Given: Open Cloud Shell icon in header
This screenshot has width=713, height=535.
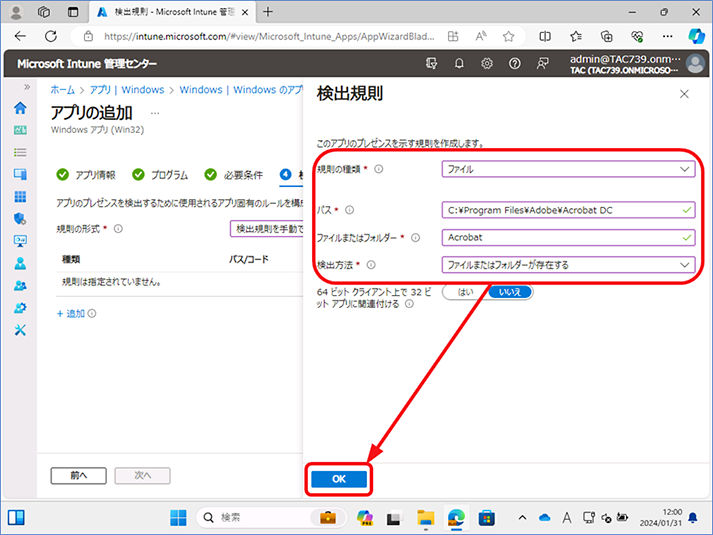Looking at the screenshot, I should click(431, 64).
